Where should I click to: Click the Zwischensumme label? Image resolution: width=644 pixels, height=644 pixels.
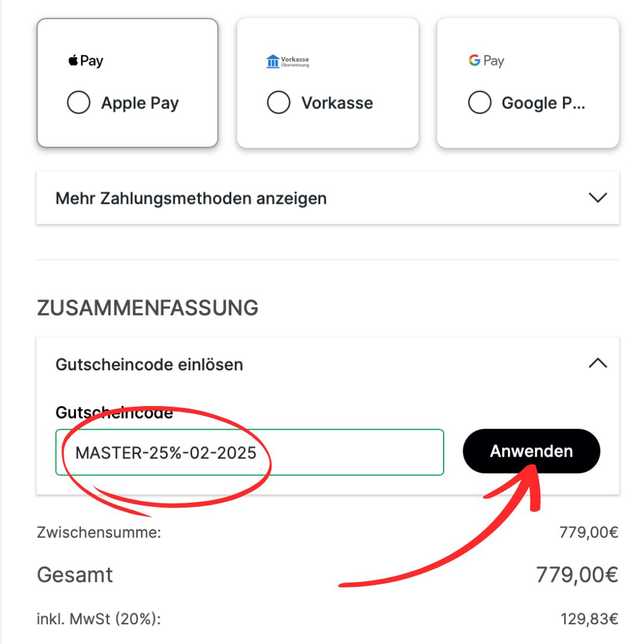(99, 532)
